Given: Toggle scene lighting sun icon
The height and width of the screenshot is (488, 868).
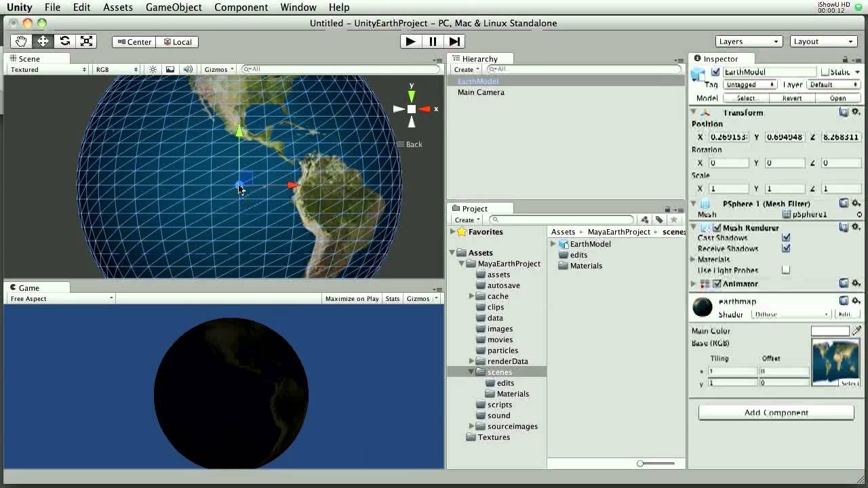Looking at the screenshot, I should click(x=153, y=69).
